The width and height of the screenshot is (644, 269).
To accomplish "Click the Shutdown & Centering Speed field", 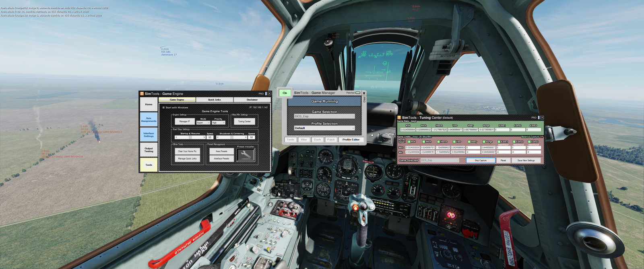I will pos(252,138).
